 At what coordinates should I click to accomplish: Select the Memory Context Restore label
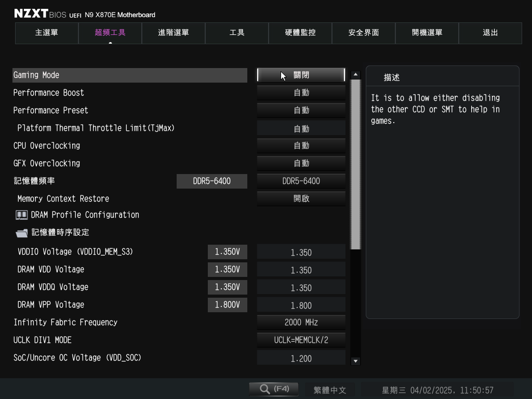63,198
